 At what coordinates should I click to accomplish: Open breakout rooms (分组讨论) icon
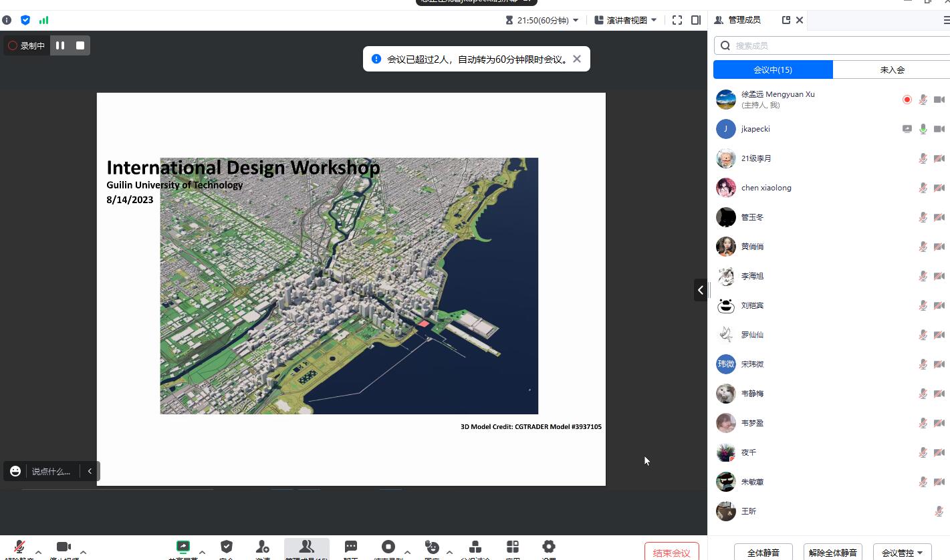[x=475, y=547]
